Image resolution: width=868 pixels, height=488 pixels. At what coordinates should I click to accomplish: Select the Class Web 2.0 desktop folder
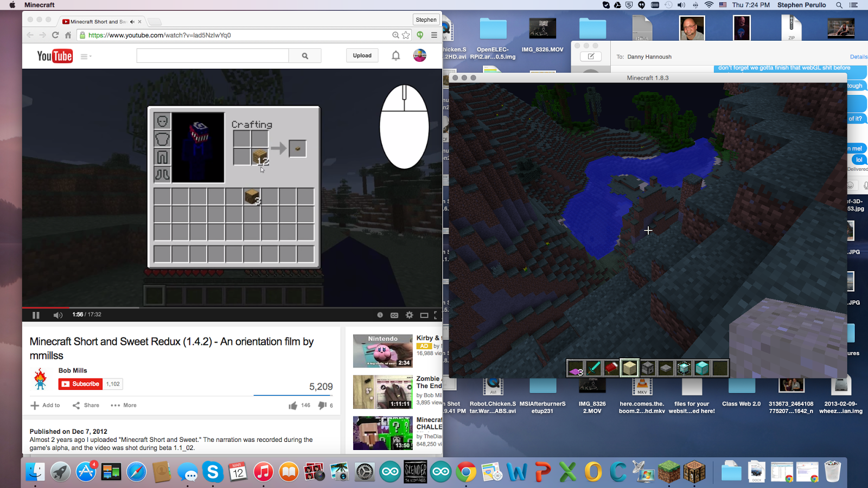coord(742,392)
